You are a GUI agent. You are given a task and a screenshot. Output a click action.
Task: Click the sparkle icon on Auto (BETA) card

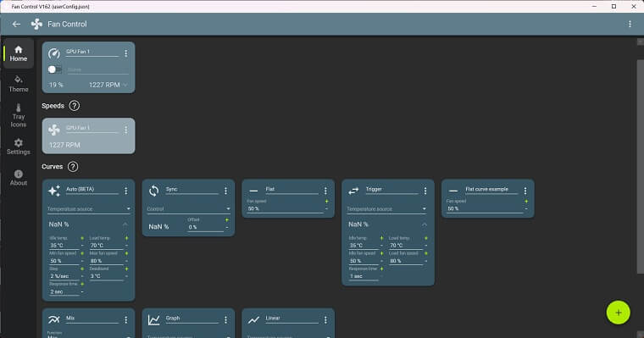pos(53,191)
